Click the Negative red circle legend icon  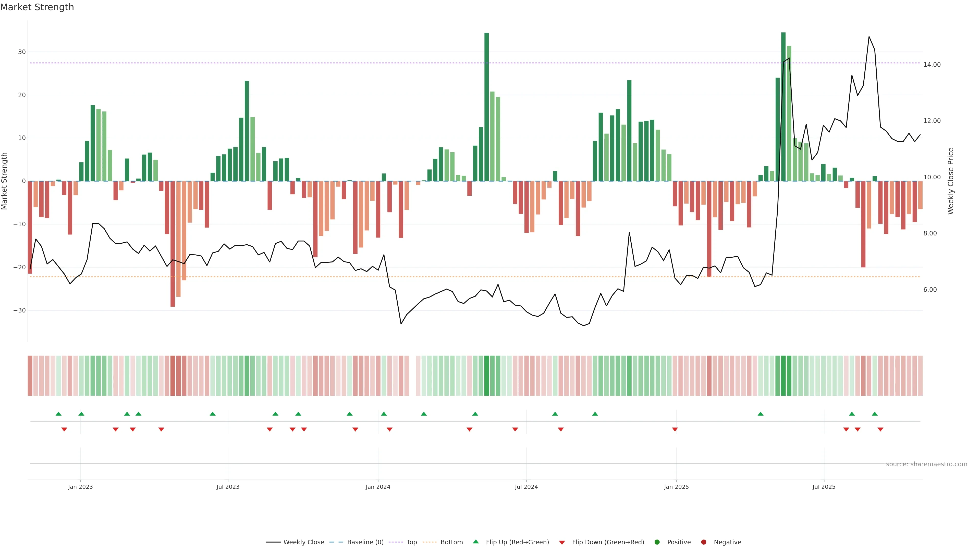click(703, 542)
